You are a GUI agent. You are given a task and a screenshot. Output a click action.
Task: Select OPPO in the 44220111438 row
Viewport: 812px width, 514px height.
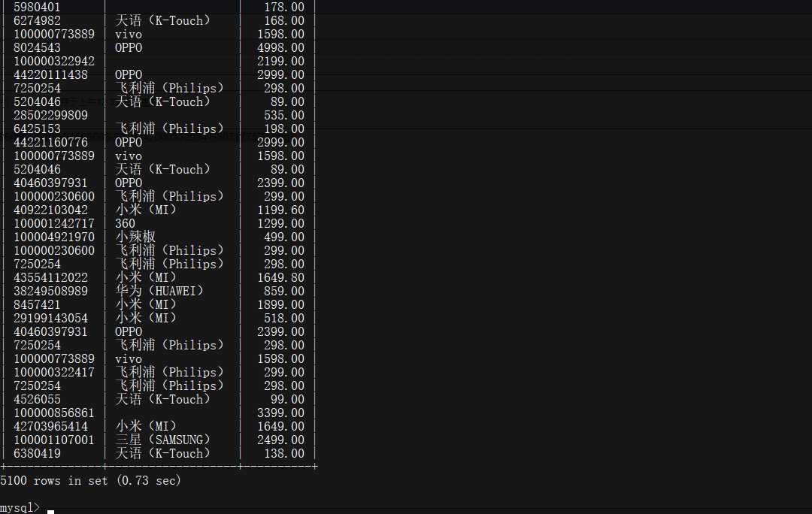coord(129,74)
